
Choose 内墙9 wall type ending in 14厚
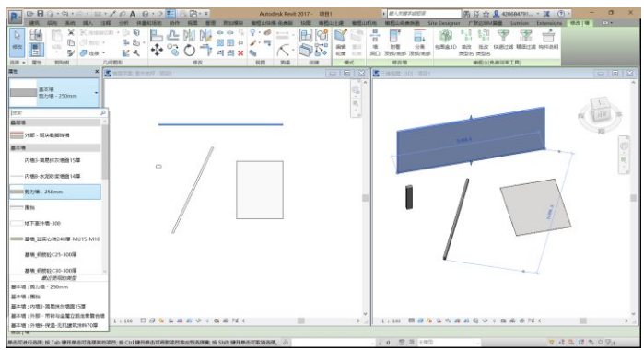click(x=54, y=176)
